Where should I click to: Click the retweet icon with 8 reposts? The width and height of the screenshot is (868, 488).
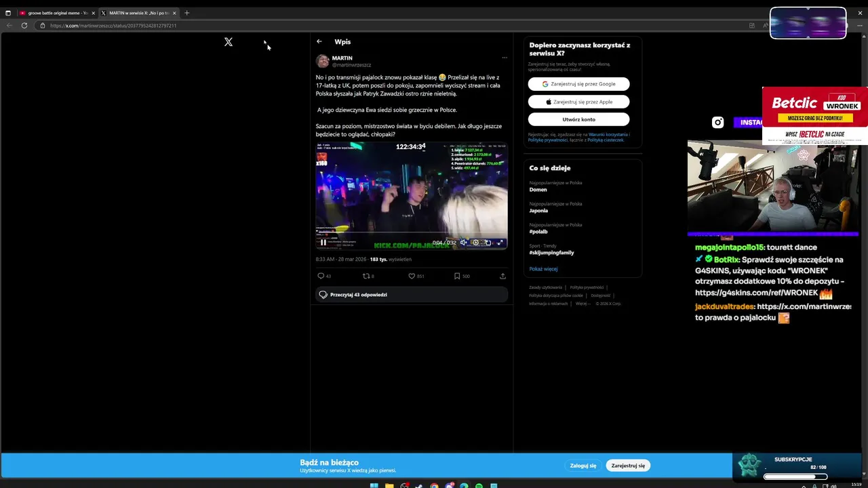click(x=366, y=276)
